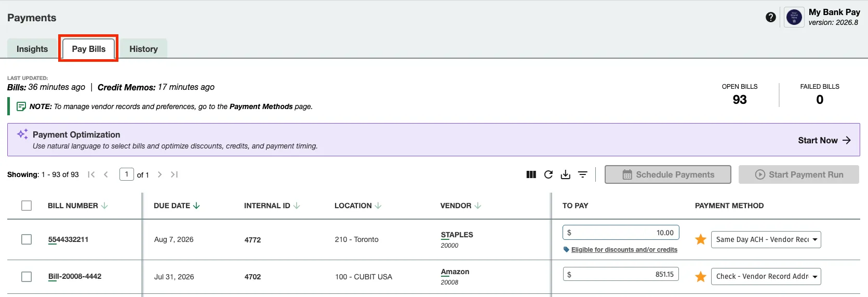This screenshot has height=297, width=868.
Task: Click internal ID 4772
Action: pyautogui.click(x=252, y=240)
